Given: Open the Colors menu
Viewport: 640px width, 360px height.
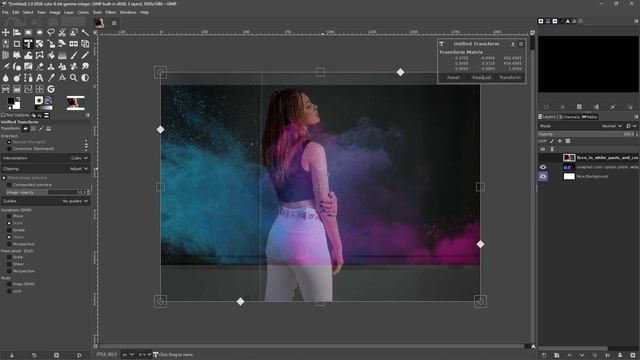Looking at the screenshot, I should (x=83, y=12).
